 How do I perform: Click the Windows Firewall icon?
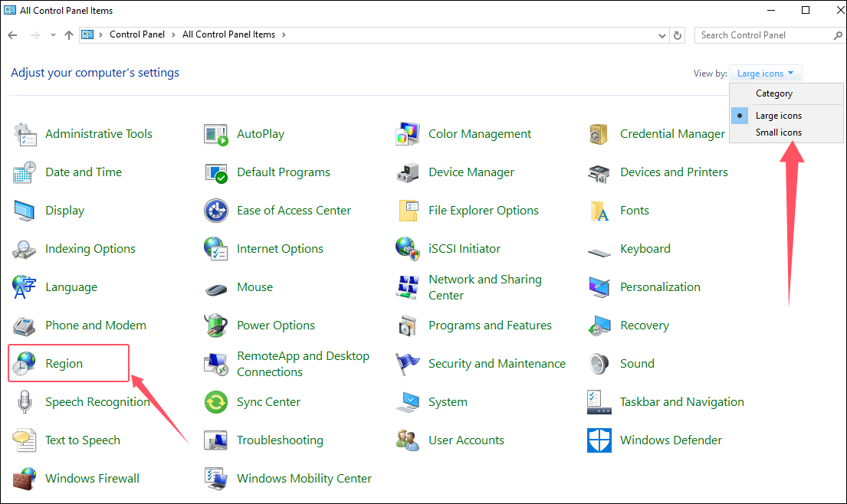(x=25, y=479)
